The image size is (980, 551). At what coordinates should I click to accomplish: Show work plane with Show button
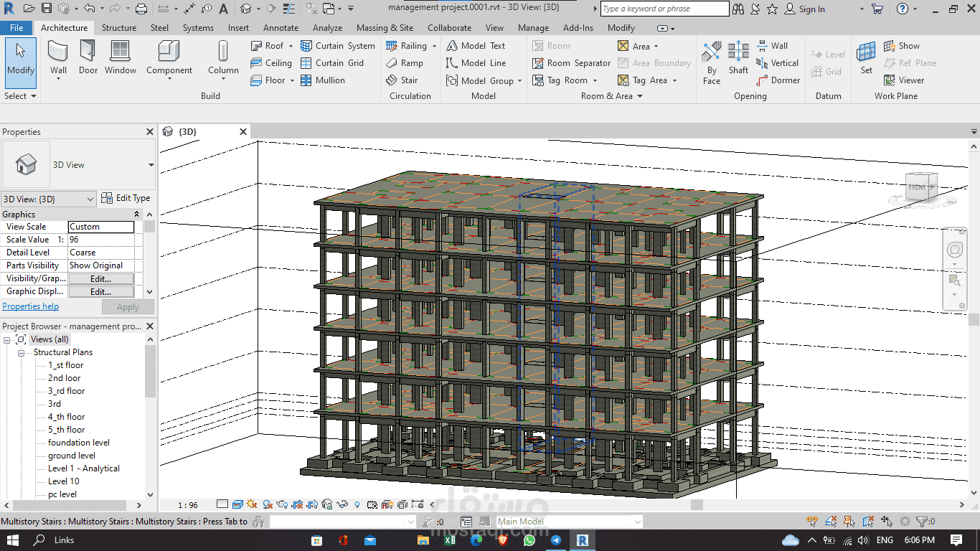901,45
